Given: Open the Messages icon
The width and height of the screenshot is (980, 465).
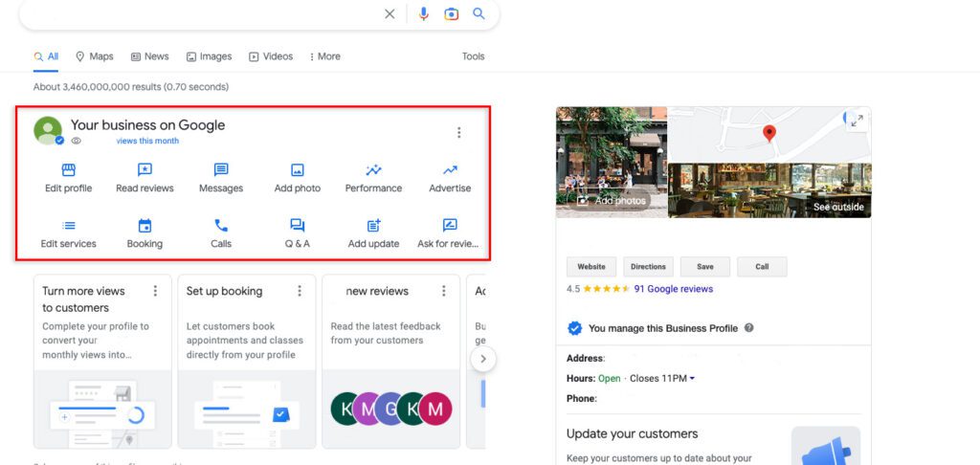Looking at the screenshot, I should pos(221,170).
